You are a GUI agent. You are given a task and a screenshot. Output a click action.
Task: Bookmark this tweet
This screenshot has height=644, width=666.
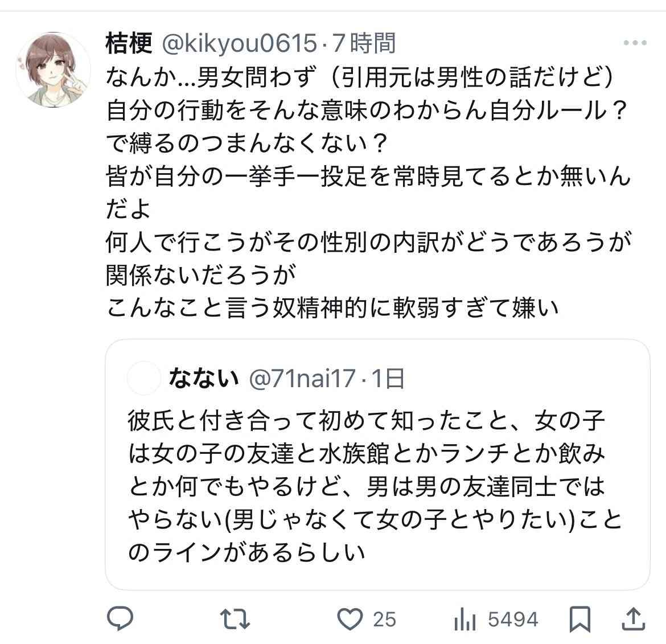pyautogui.click(x=580, y=619)
